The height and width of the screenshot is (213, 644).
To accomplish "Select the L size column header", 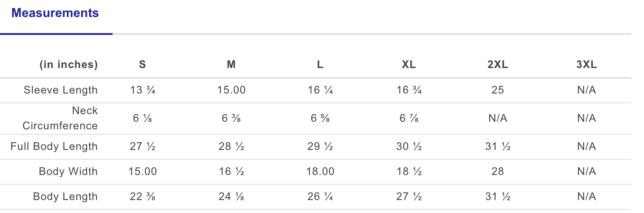I will pyautogui.click(x=320, y=64).
